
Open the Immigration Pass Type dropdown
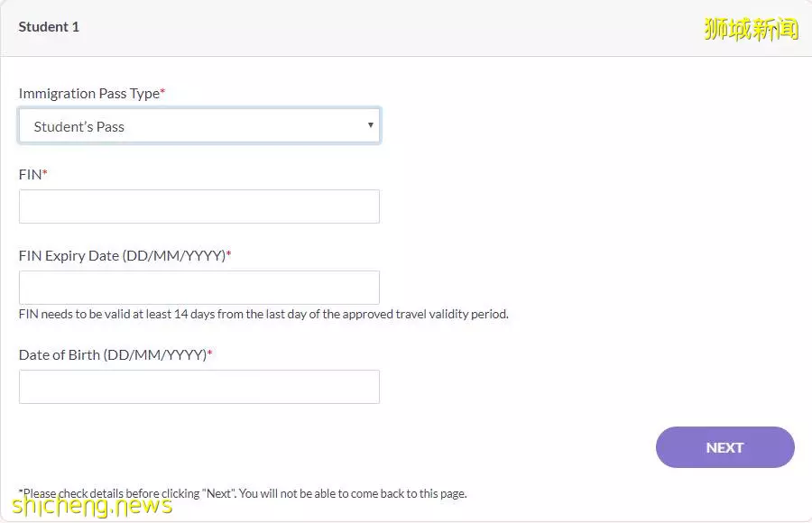(199, 125)
